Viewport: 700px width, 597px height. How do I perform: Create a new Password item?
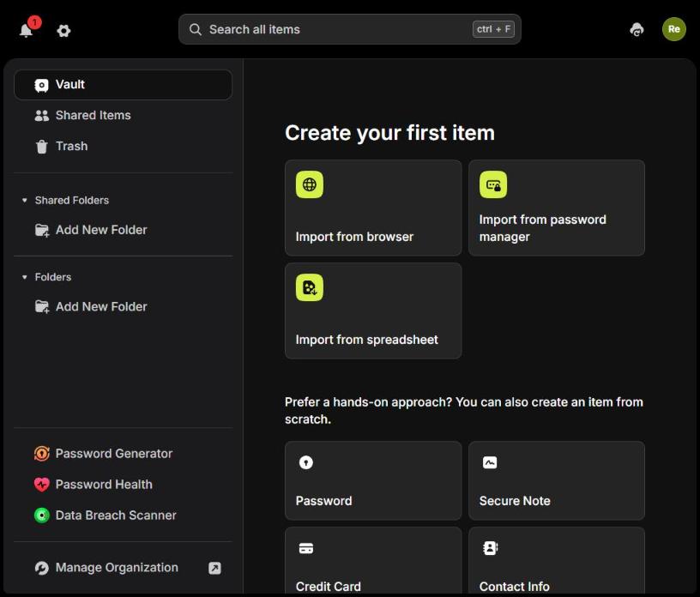tap(373, 480)
